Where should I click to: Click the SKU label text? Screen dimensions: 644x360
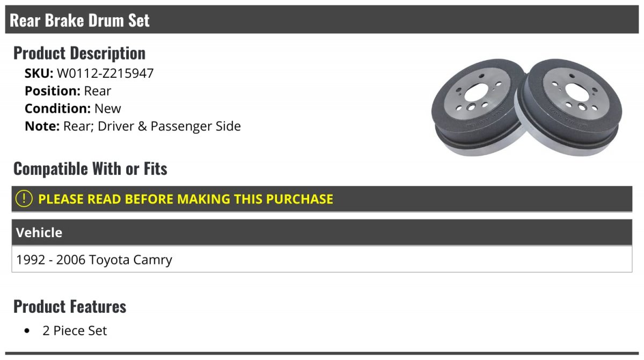click(x=39, y=74)
